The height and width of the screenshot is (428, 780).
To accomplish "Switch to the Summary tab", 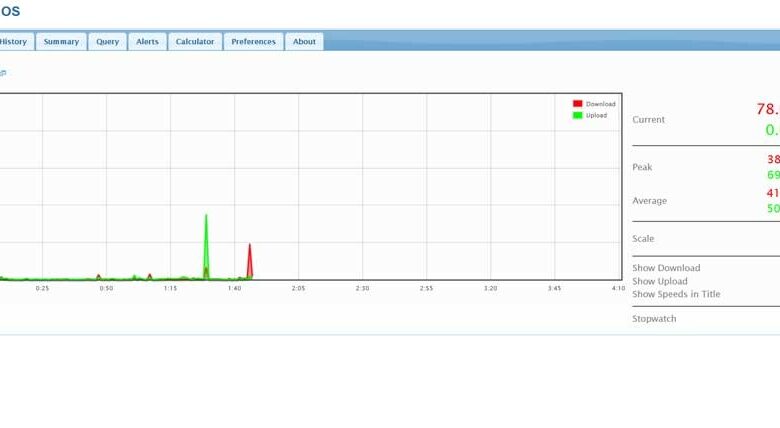I will [x=61, y=42].
